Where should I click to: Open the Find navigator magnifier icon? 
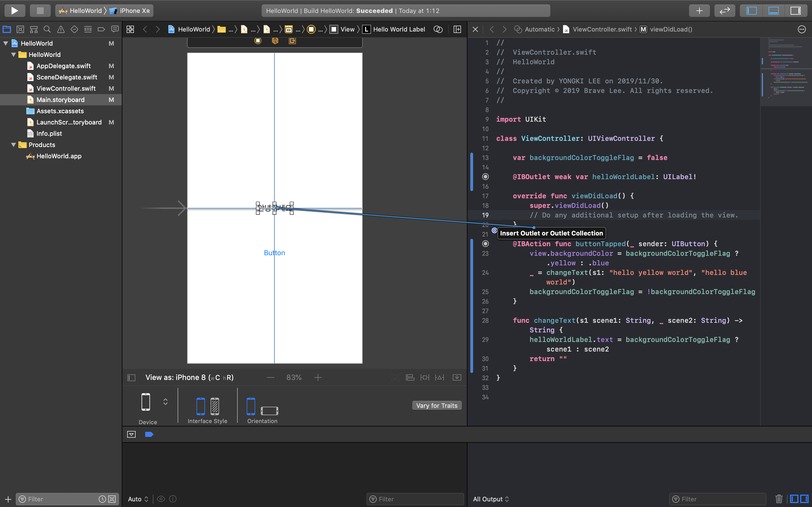point(47,30)
